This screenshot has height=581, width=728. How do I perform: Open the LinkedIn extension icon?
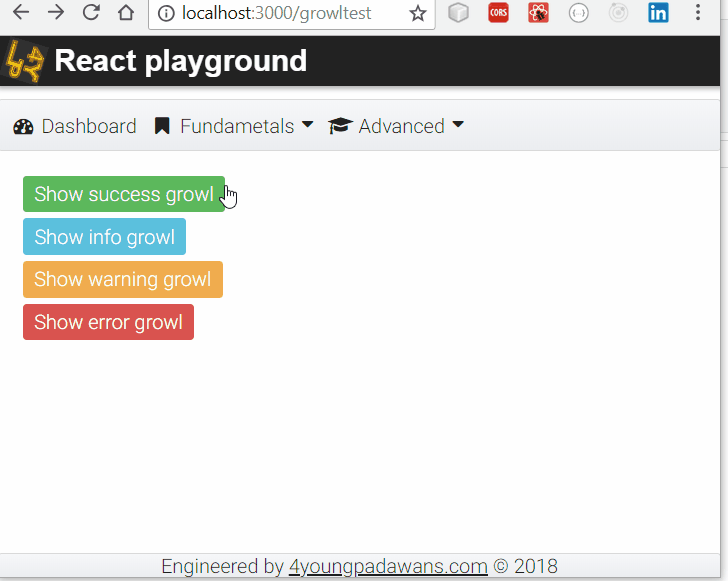[x=658, y=13]
